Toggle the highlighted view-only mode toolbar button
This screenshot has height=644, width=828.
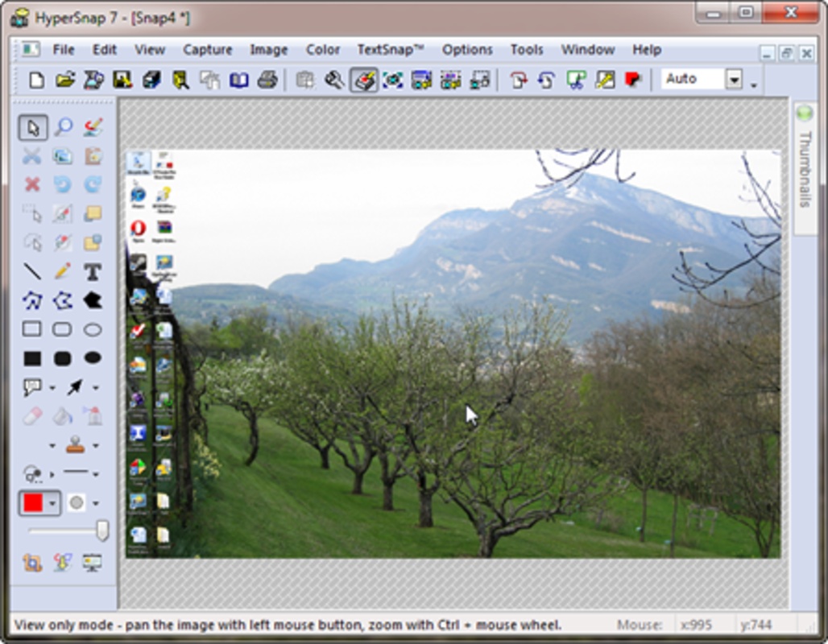pos(364,80)
